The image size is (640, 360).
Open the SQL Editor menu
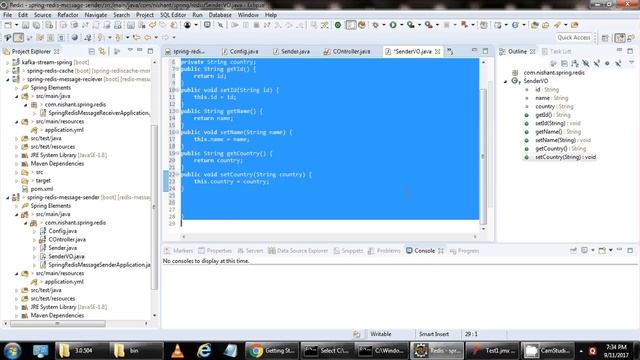173,15
